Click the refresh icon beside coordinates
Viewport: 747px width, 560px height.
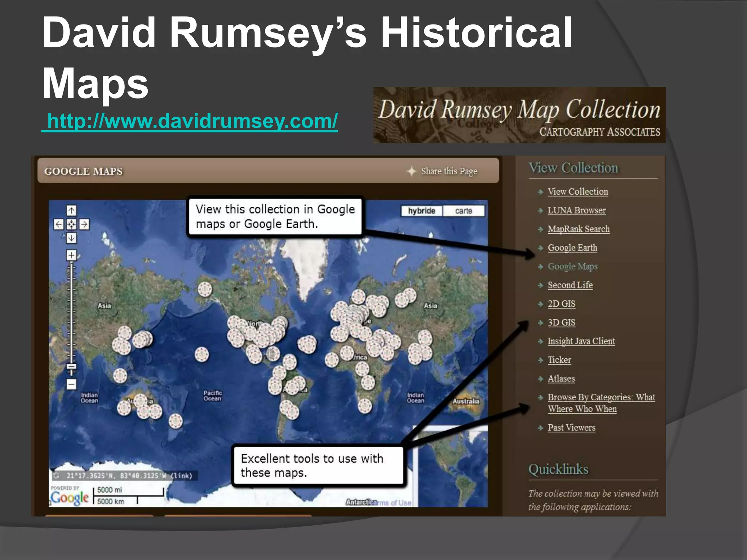pos(56,475)
